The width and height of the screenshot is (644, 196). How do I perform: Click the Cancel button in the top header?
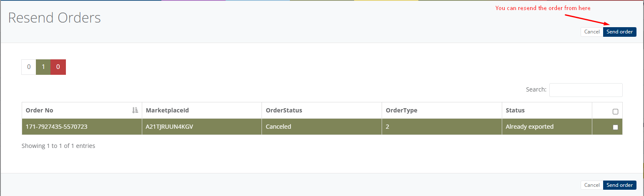tap(591, 32)
